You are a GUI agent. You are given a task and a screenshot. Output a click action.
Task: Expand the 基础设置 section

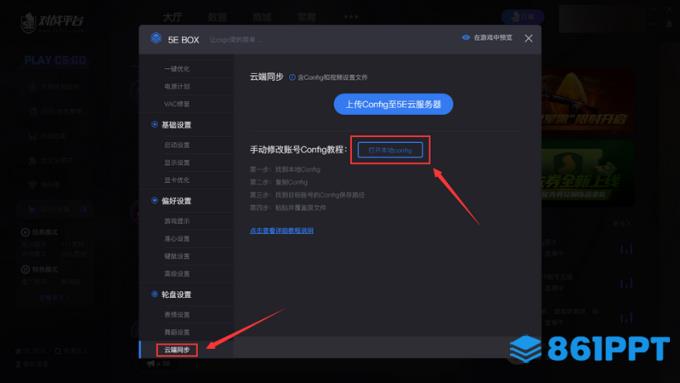(177, 125)
